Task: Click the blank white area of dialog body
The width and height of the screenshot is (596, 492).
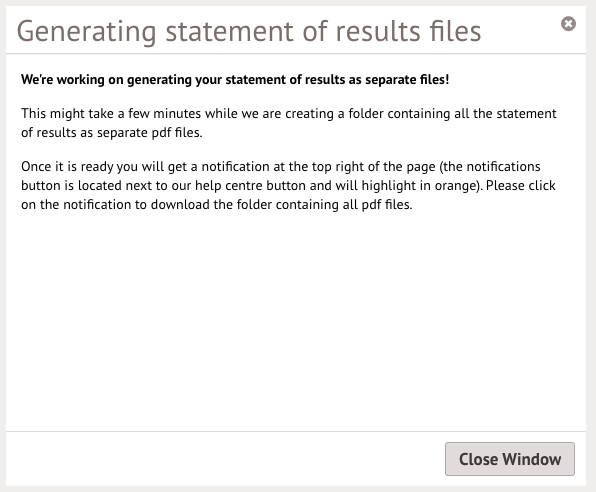Action: [x=296, y=319]
